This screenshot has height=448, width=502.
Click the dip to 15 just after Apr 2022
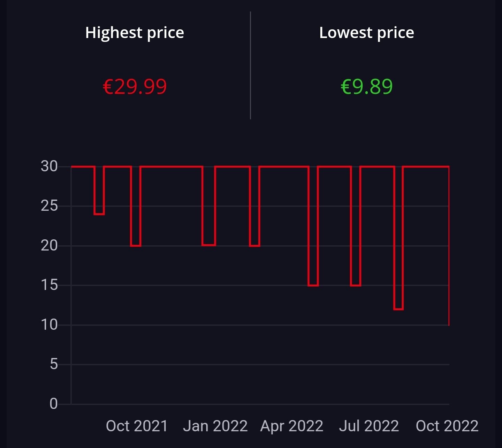(x=313, y=285)
